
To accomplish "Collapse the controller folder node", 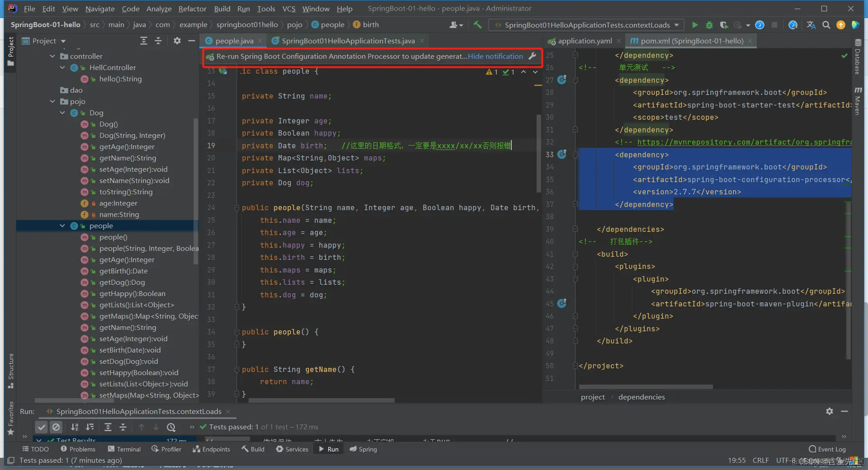I will tap(52, 56).
